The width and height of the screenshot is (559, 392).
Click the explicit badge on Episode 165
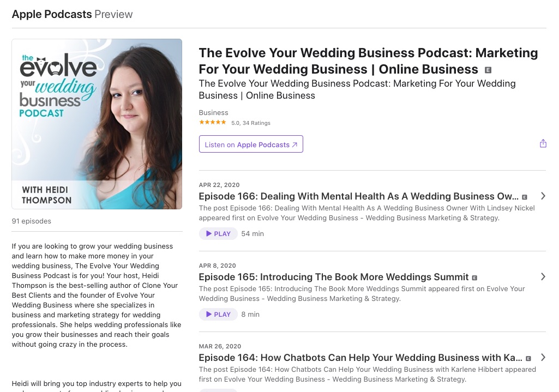click(474, 278)
